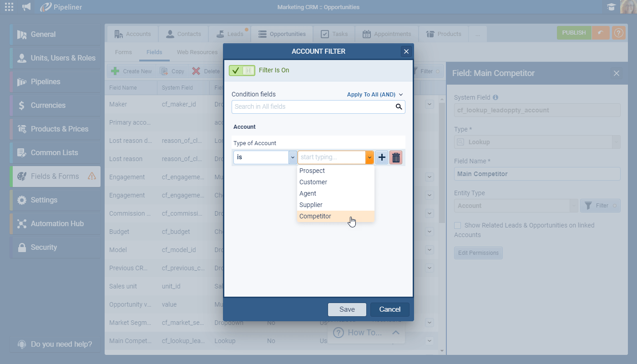The width and height of the screenshot is (637, 364).
Task: Open the app launcher grid icon top left
Action: (9, 6)
